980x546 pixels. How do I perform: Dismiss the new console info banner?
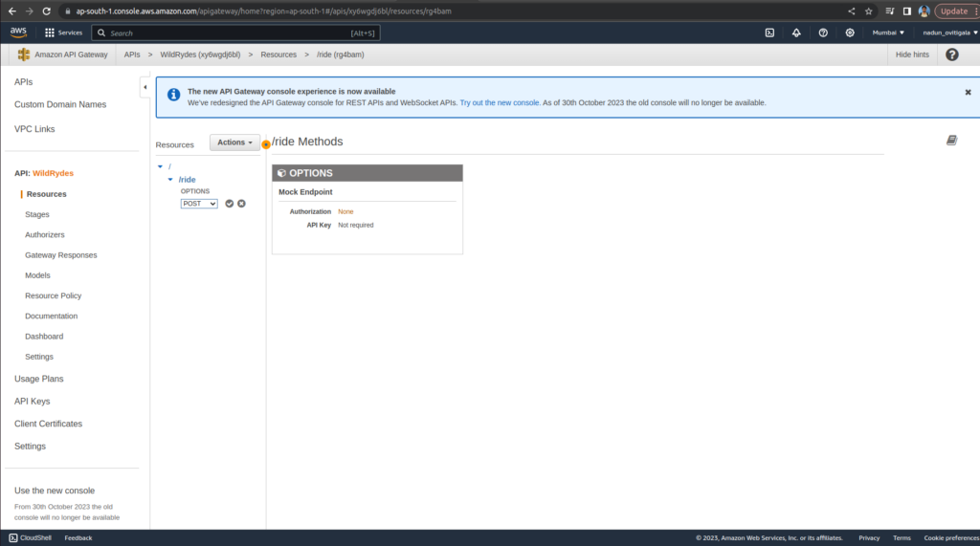pos(969,93)
